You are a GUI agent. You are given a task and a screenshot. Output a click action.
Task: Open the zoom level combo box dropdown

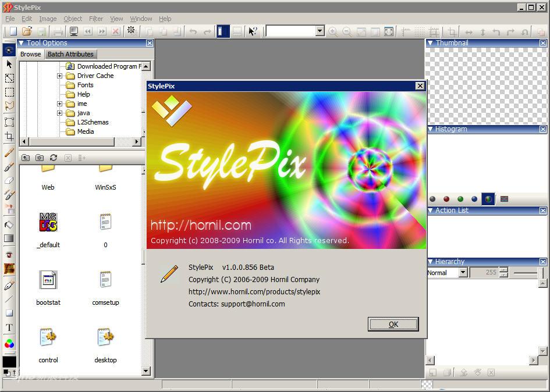[320, 31]
